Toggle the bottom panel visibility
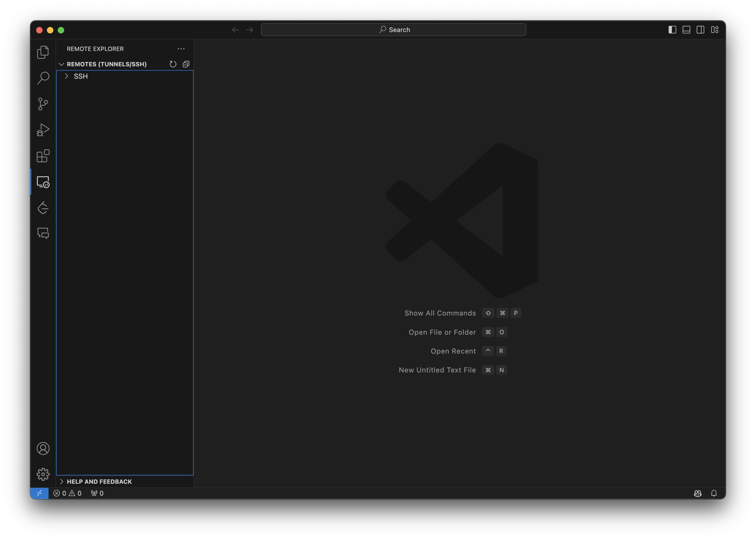 coord(686,30)
